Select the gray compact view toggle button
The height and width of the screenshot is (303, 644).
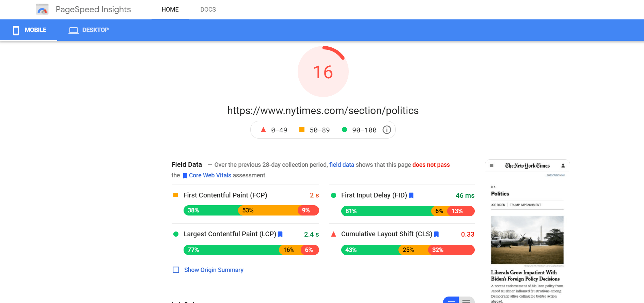[x=467, y=300]
